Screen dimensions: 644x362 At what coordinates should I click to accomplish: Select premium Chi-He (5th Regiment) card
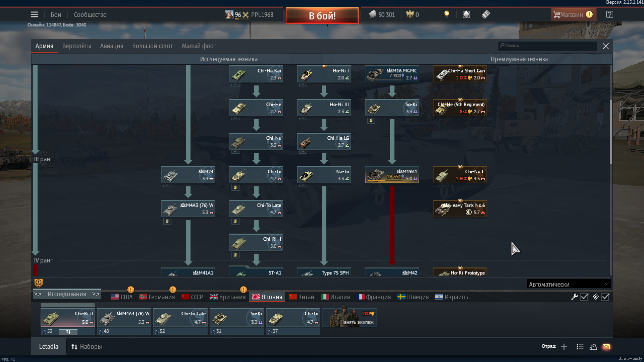tap(460, 108)
